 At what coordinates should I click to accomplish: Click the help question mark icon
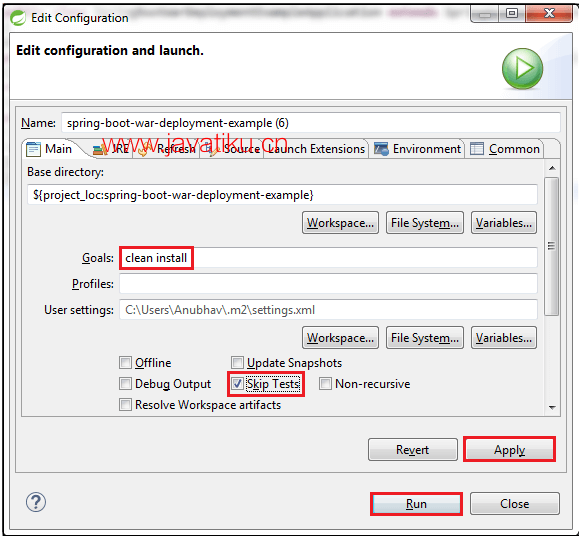click(x=36, y=502)
